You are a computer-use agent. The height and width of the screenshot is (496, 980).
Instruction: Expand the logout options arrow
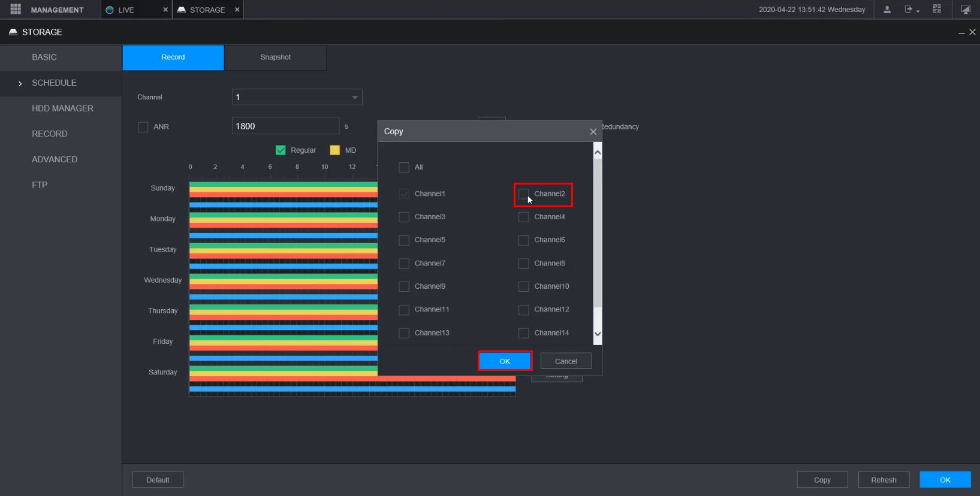918,11
